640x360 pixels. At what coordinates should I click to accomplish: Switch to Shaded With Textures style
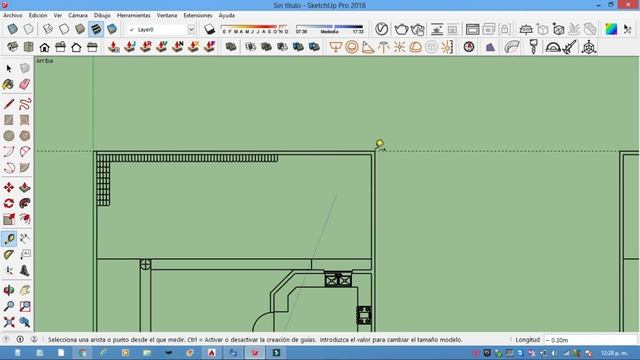tap(96, 29)
